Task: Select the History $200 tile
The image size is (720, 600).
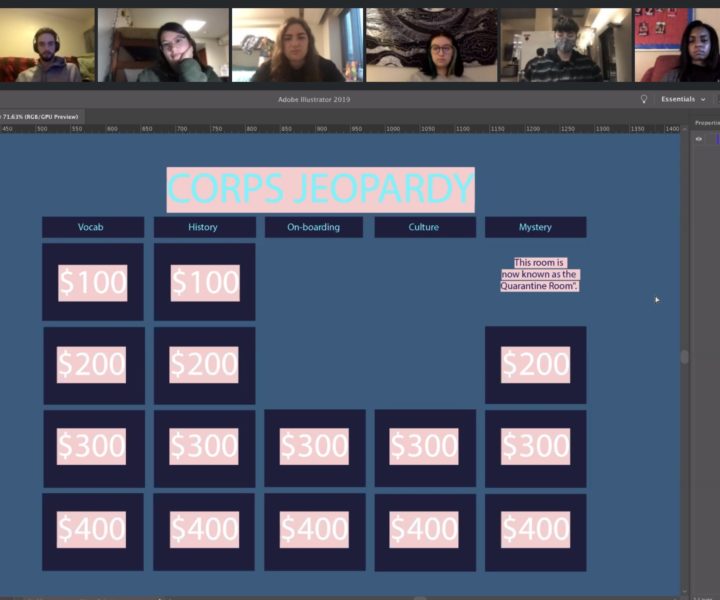Action: coord(204,365)
